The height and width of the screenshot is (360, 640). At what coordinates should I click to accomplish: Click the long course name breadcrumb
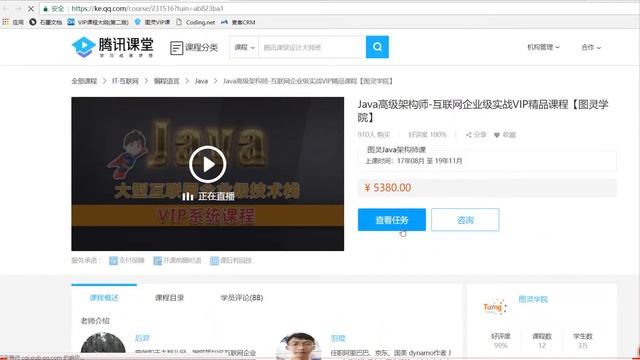click(x=308, y=81)
